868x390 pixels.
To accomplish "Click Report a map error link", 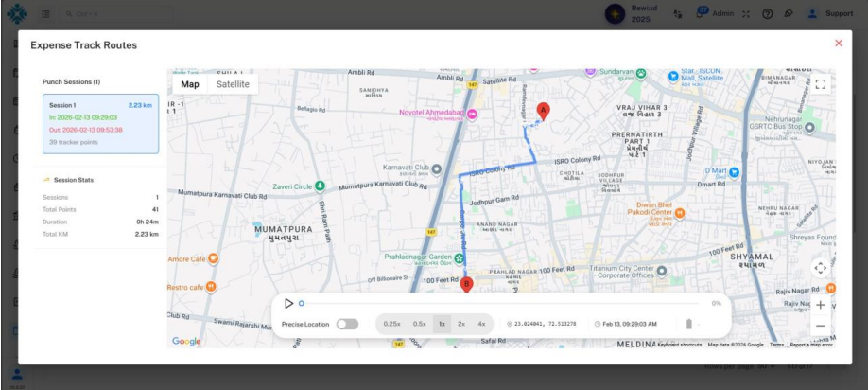I will (811, 345).
